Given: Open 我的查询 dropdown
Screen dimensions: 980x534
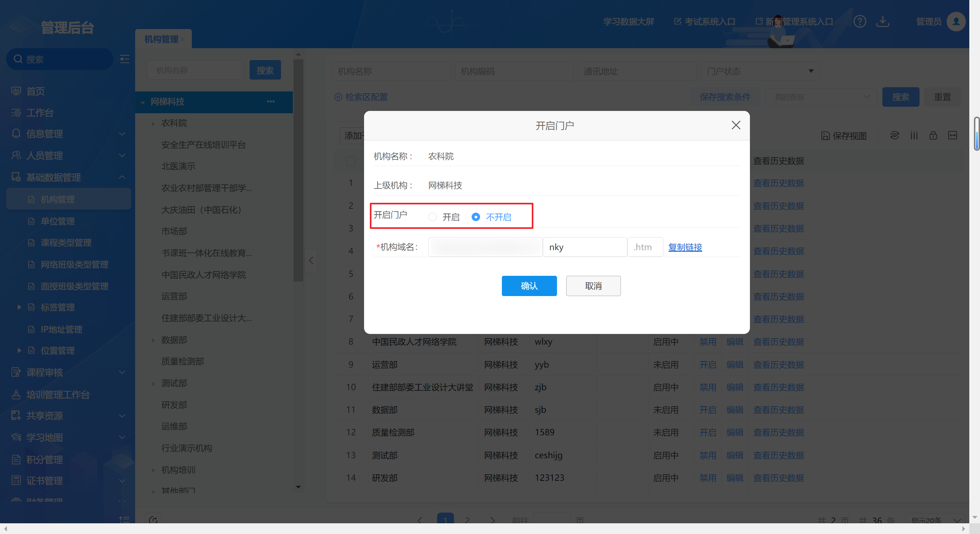Looking at the screenshot, I should coord(821,97).
